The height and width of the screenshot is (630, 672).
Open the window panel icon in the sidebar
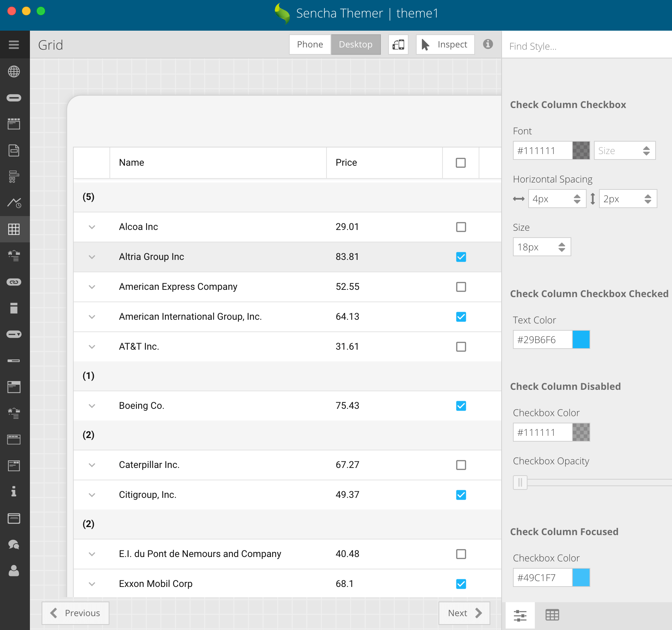(x=14, y=387)
